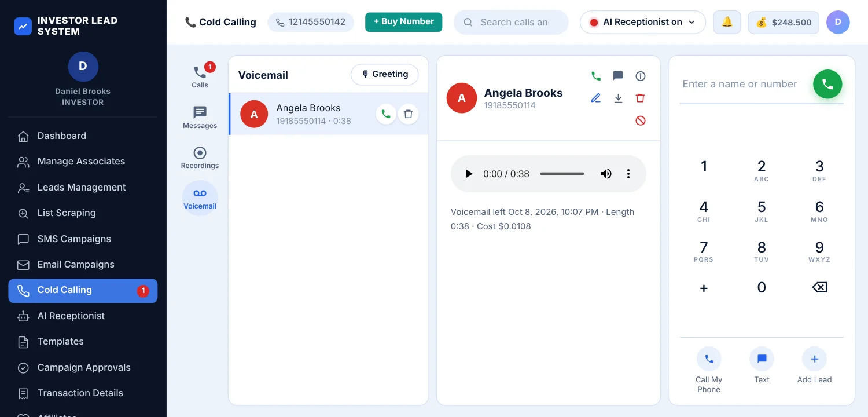Focus the search calls field
Image resolution: width=868 pixels, height=417 pixels.
tap(511, 22)
